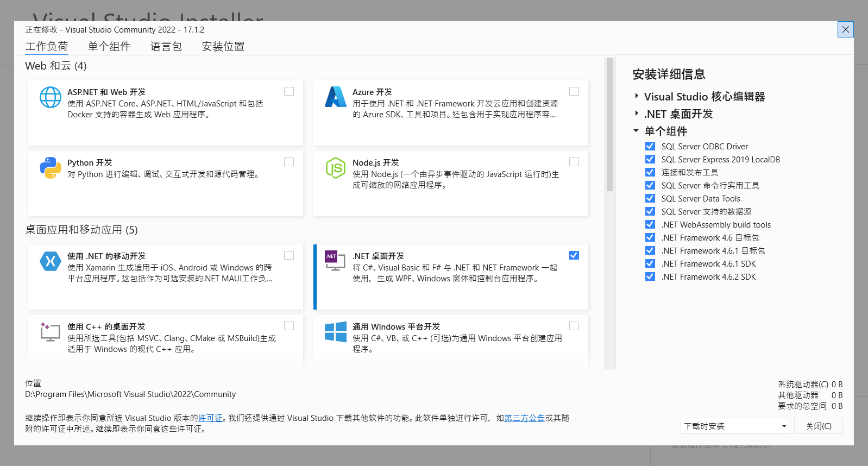Uncheck .NET Framework 4.6.1 目标包

coord(650,250)
